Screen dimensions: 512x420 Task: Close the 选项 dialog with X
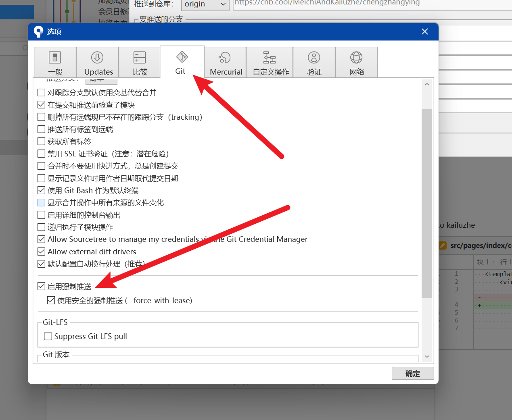(425, 31)
